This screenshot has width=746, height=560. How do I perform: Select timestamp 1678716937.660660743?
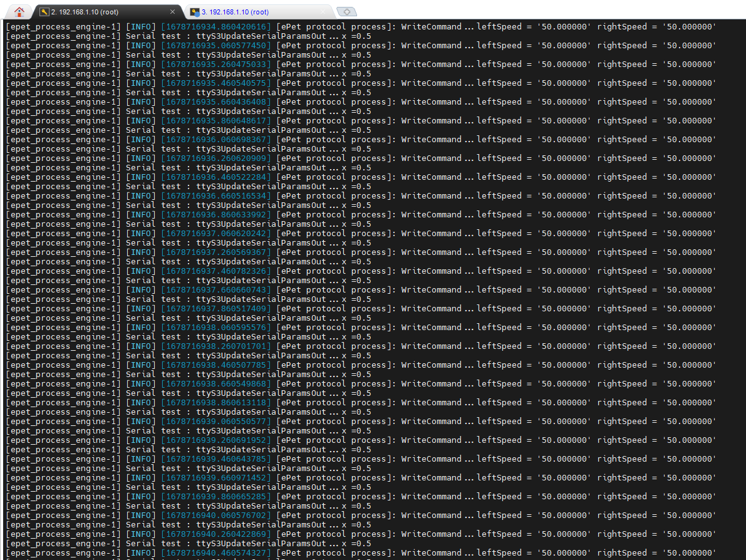[216, 290]
